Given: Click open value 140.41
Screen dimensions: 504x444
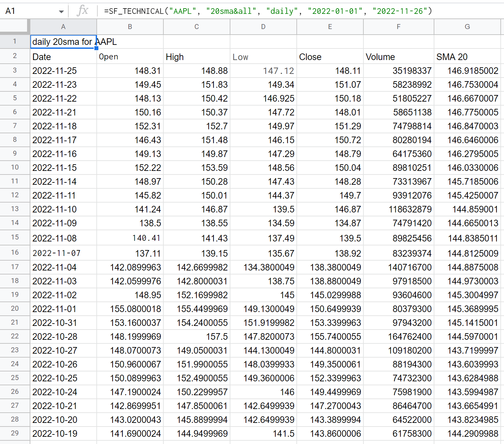Looking at the screenshot, I should click(130, 238).
